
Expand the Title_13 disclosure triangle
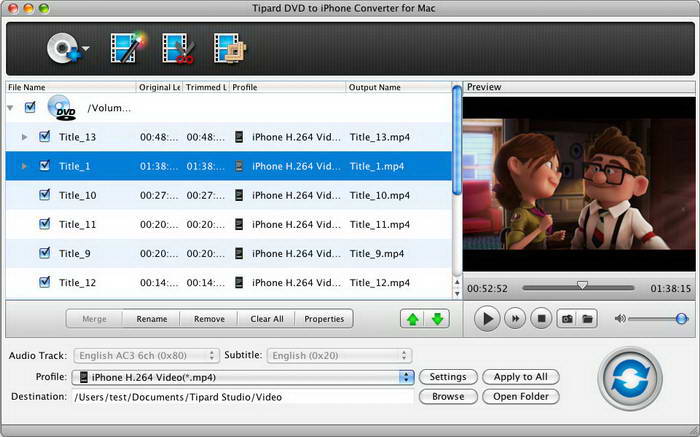click(x=25, y=137)
